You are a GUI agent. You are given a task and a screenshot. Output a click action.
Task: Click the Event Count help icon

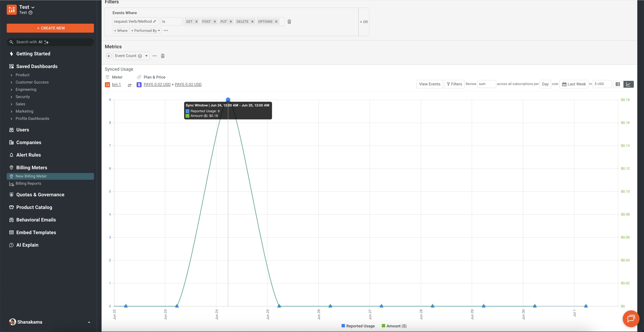(x=140, y=56)
